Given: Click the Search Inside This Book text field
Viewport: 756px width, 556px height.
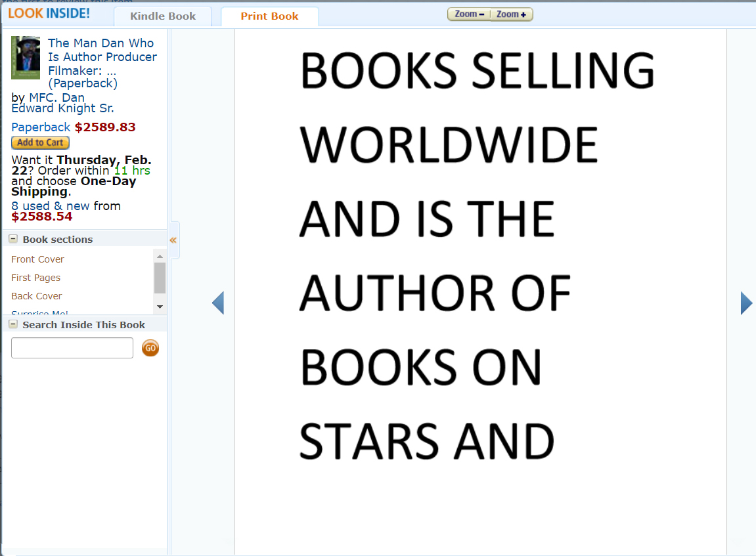Looking at the screenshot, I should click(x=72, y=348).
